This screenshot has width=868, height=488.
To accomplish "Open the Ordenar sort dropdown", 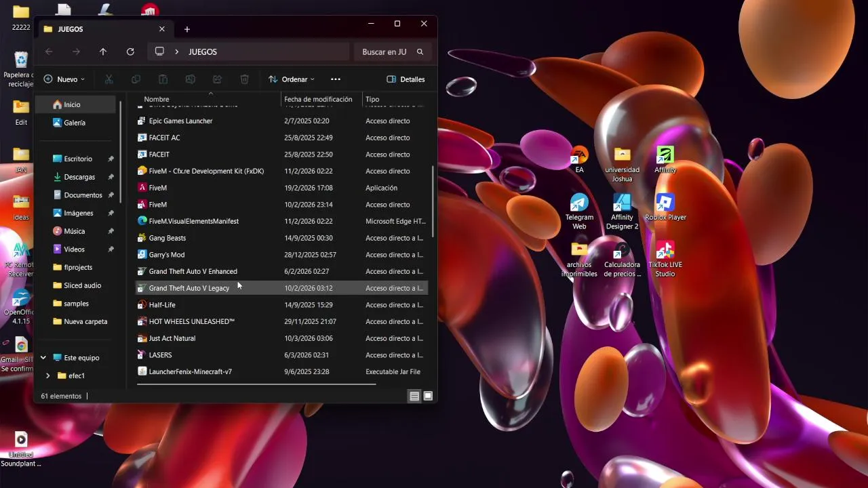I will click(x=292, y=79).
